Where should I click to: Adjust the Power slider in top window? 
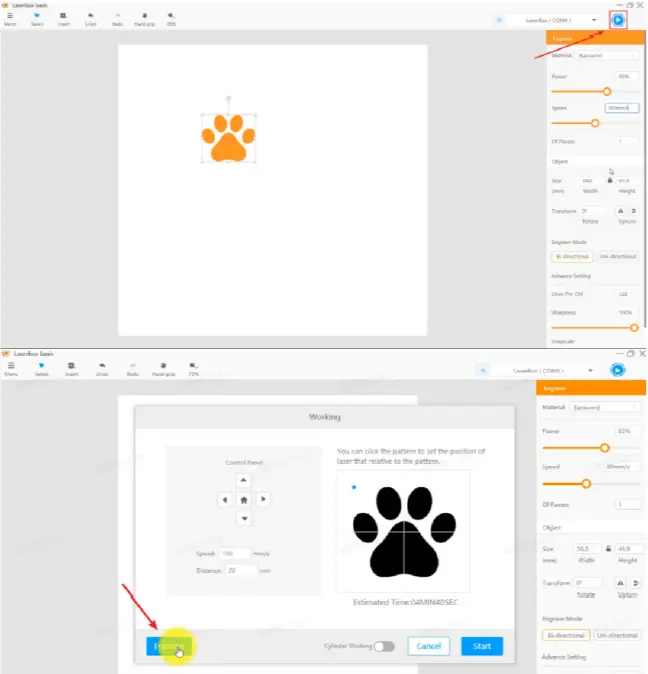pyautogui.click(x=607, y=92)
